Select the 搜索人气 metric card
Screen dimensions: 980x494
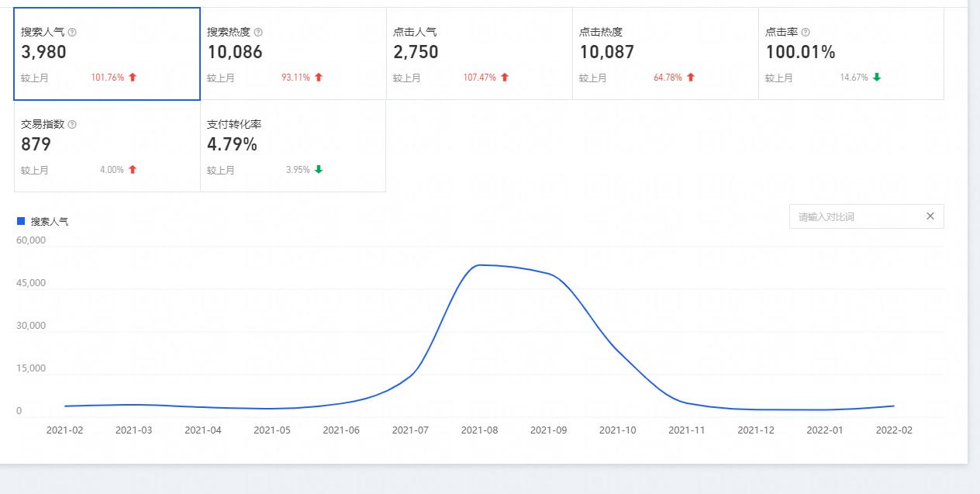click(x=107, y=54)
